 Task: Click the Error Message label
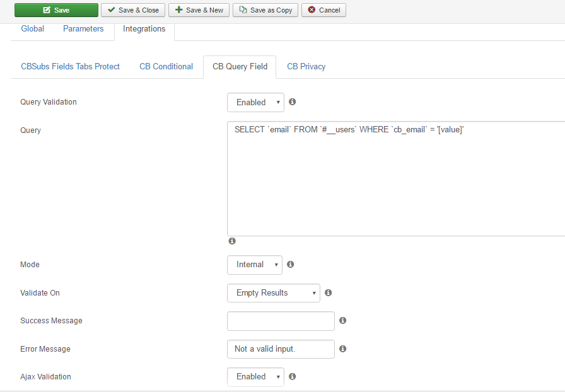coord(45,349)
